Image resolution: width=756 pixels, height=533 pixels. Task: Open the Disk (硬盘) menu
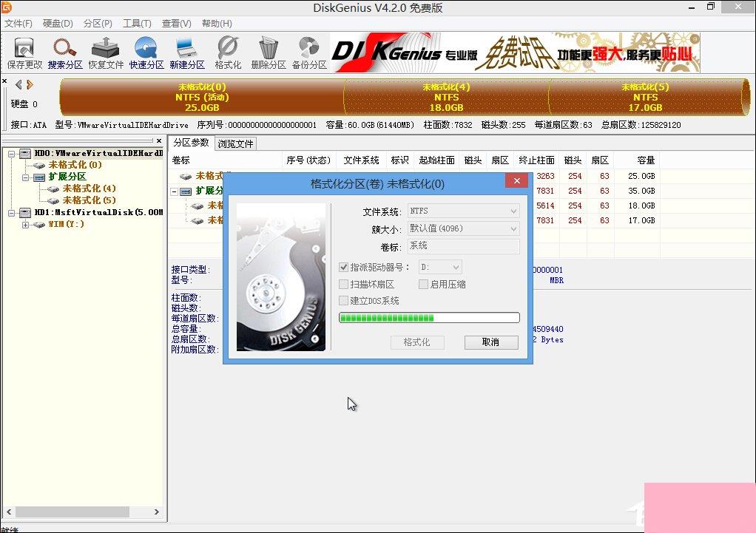(x=58, y=24)
